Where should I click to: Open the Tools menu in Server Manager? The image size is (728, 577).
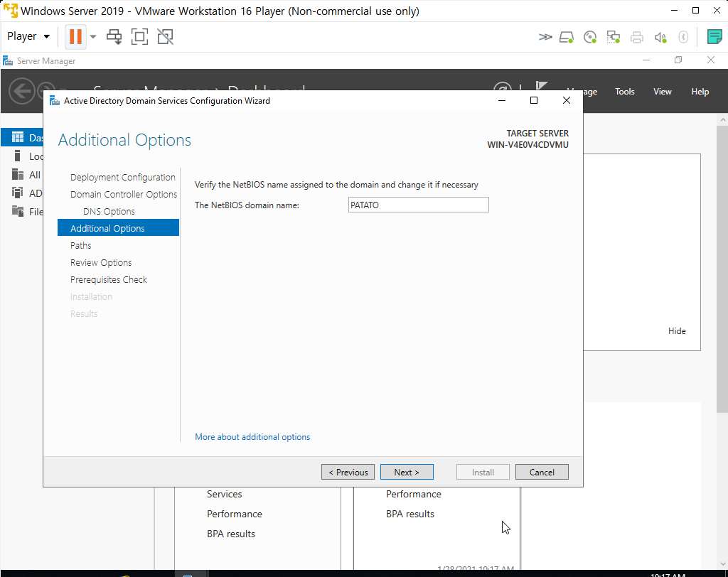click(x=624, y=92)
